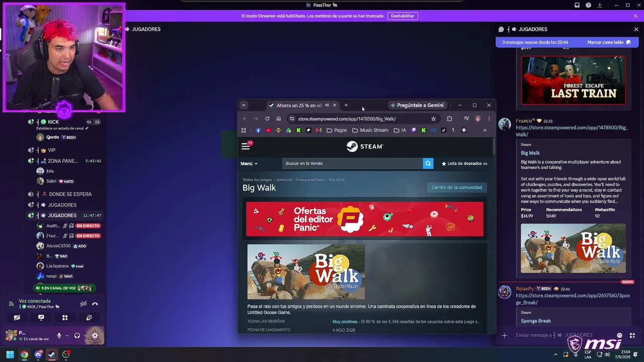Click the Deshabilitar streamer mode button
This screenshot has width=644, height=362.
point(403,16)
